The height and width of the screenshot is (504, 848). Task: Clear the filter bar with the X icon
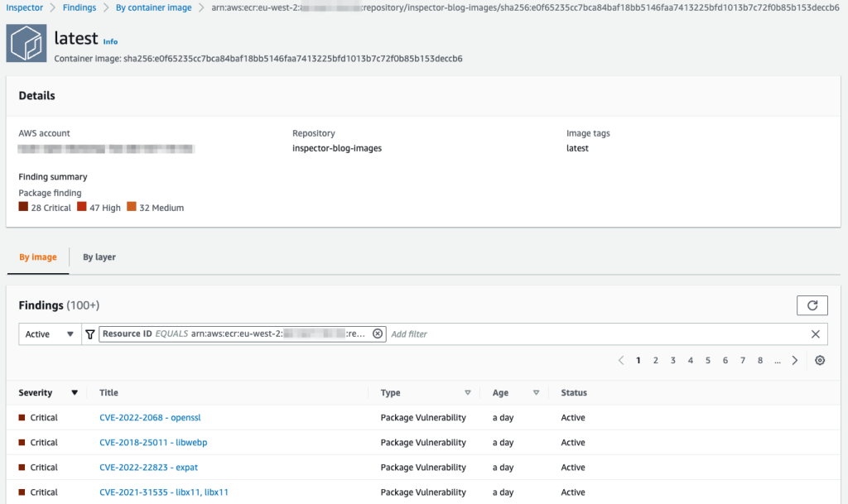click(816, 334)
